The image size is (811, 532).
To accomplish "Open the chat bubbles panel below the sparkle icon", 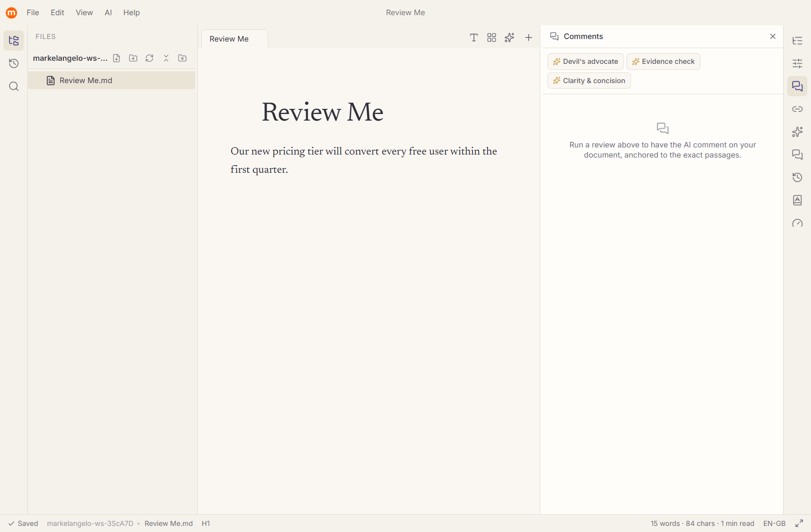I will tap(797, 155).
